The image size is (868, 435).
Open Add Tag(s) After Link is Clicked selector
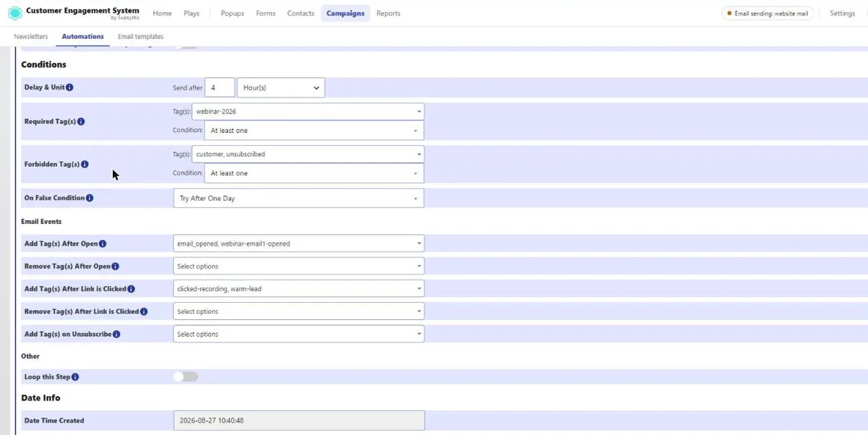click(x=299, y=288)
